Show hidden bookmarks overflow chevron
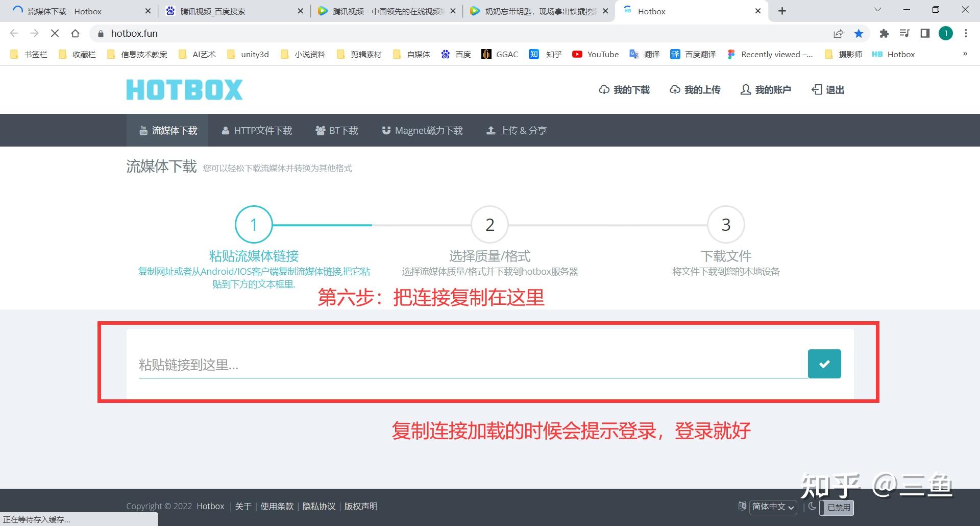This screenshot has width=980, height=526. [x=965, y=54]
